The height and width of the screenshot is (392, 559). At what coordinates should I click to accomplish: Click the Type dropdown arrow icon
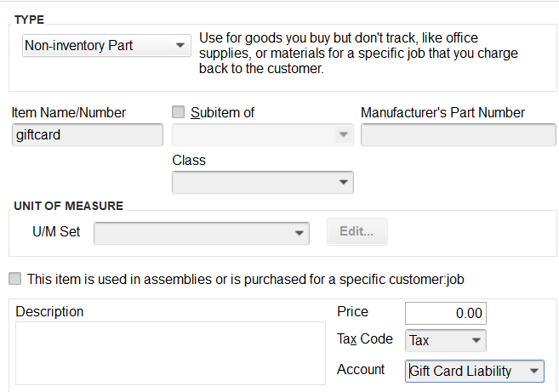click(180, 46)
